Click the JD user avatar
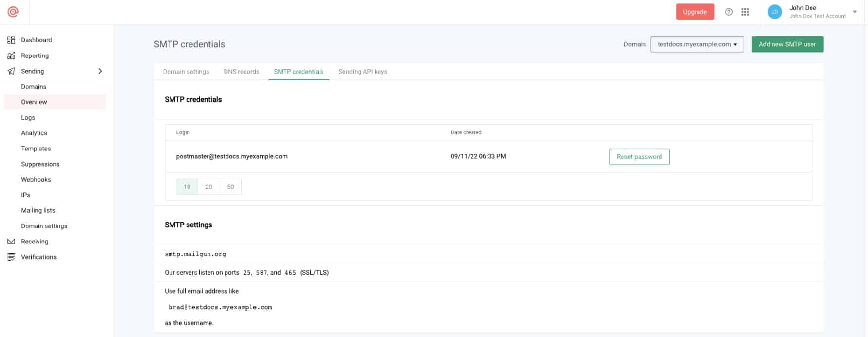Screen dimensions: 868x337 pyautogui.click(x=774, y=12)
